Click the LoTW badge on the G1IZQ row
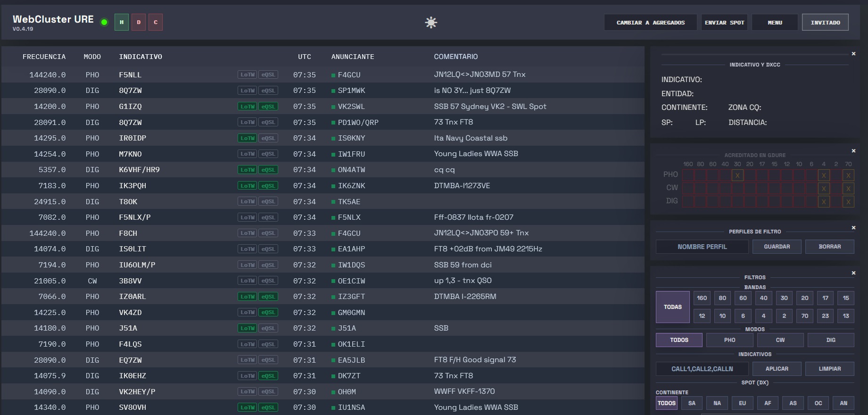868x415 pixels. (x=248, y=107)
